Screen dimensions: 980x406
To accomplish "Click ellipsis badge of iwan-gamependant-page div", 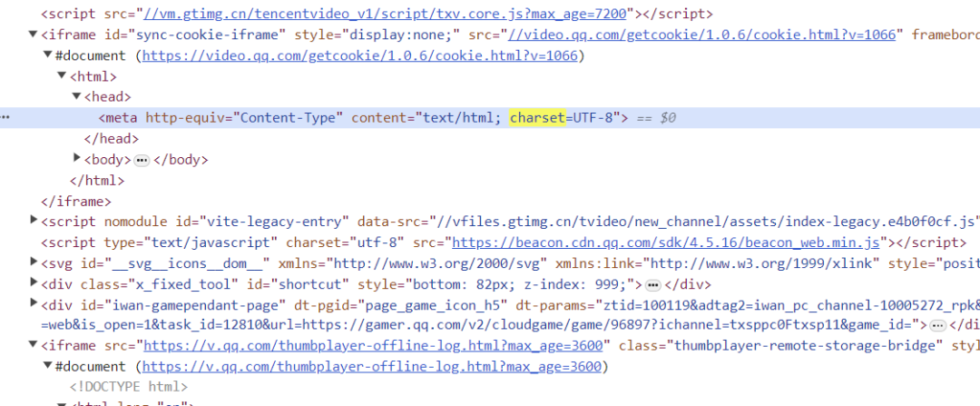I will 936,325.
